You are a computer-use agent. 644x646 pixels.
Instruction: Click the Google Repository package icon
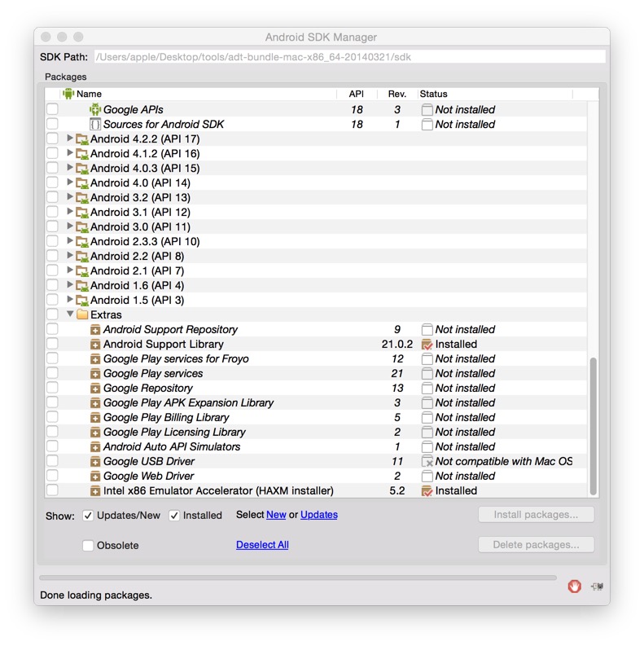(95, 388)
